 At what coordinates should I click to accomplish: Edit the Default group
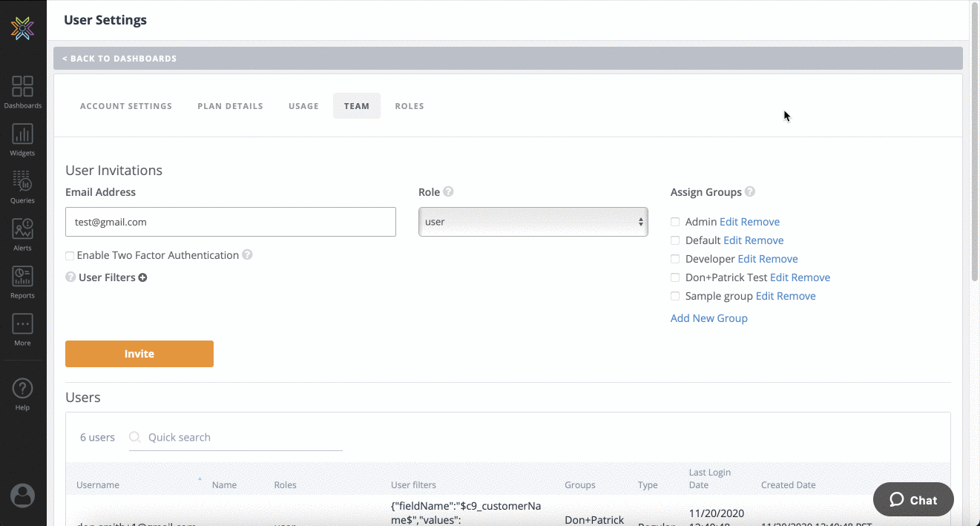(732, 240)
